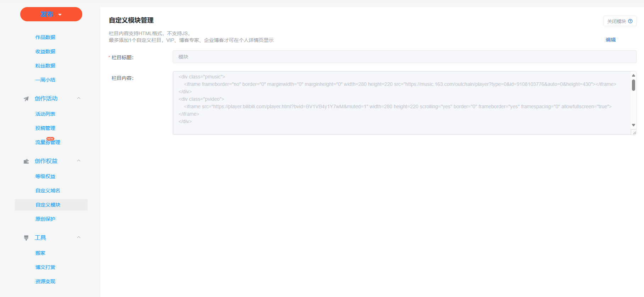Select the 创作活动 section heading
This screenshot has height=297, width=644.
(x=46, y=98)
